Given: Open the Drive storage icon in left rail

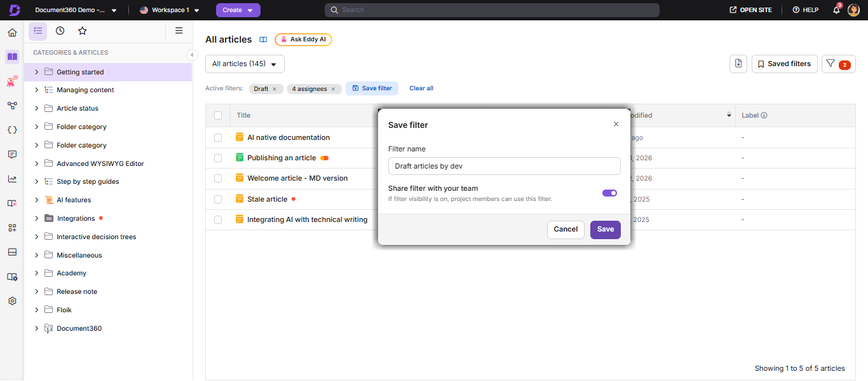Looking at the screenshot, I should tap(12, 252).
